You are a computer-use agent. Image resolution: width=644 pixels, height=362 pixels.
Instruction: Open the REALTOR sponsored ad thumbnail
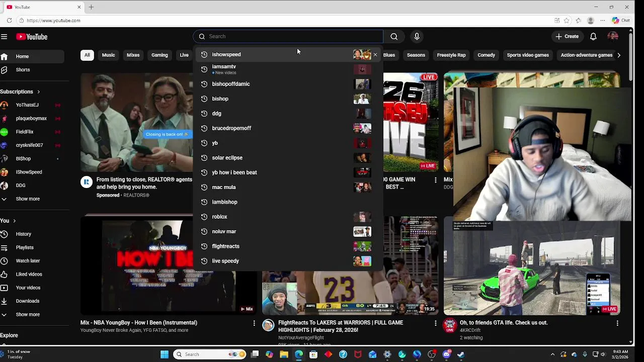pyautogui.click(x=136, y=123)
